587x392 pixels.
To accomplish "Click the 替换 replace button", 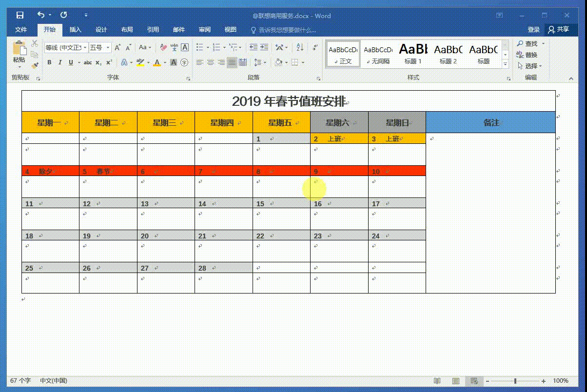I will point(528,55).
